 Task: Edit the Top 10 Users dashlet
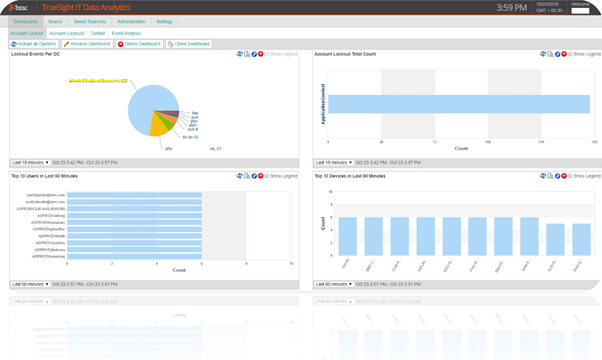coord(254,176)
